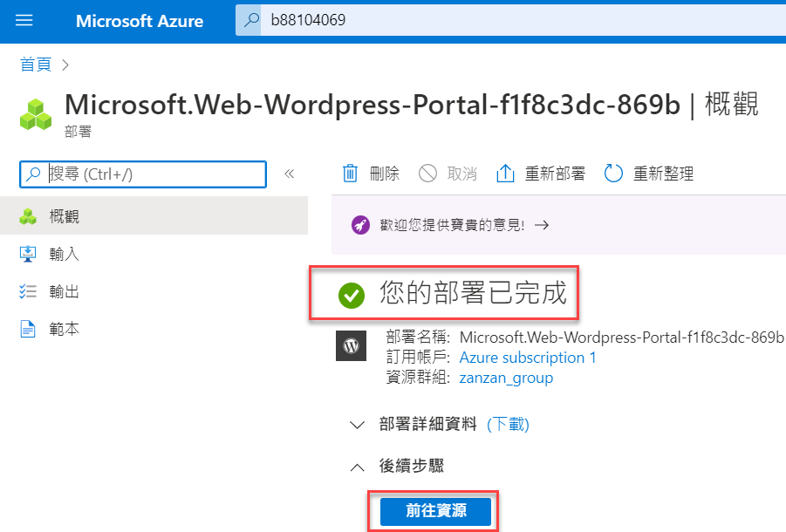Click the 輸入 monitor download icon
786x532 pixels.
pos(28,254)
